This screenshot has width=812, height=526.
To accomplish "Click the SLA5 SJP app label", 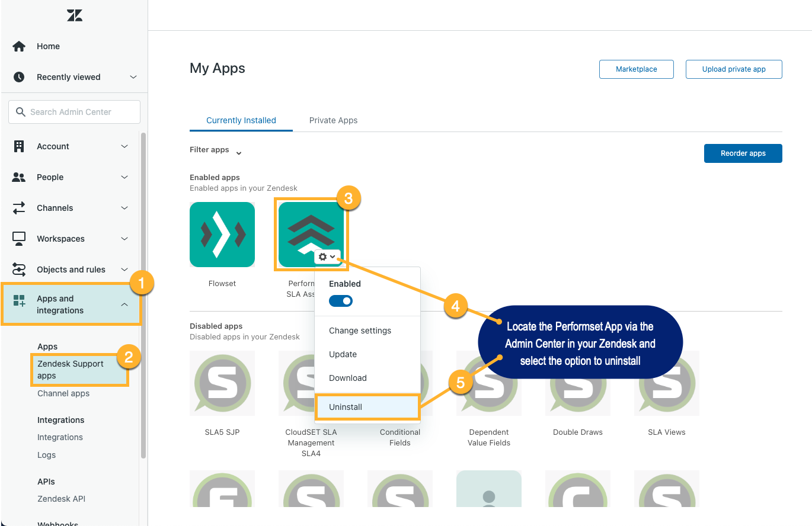I will 222,432.
